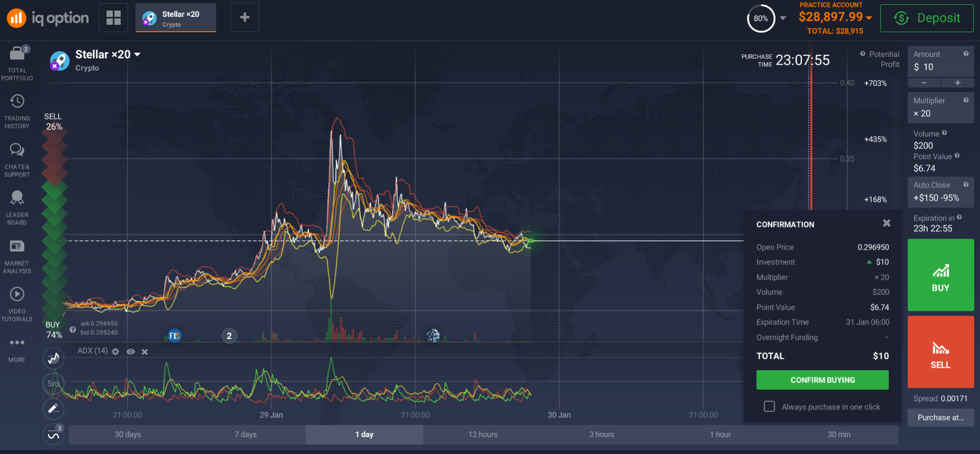Open the Leader Board

[x=17, y=208]
